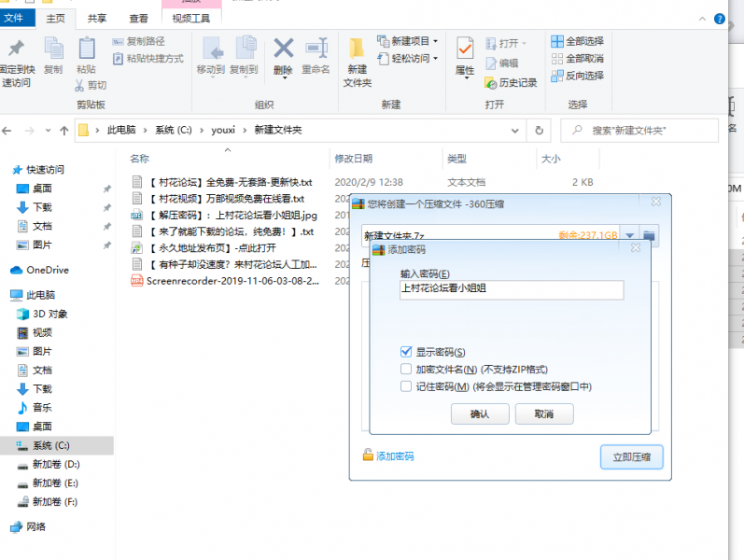Screen dimensions: 744x560
Task: Click the Enter Password (输入密码) text field
Action: point(511,289)
